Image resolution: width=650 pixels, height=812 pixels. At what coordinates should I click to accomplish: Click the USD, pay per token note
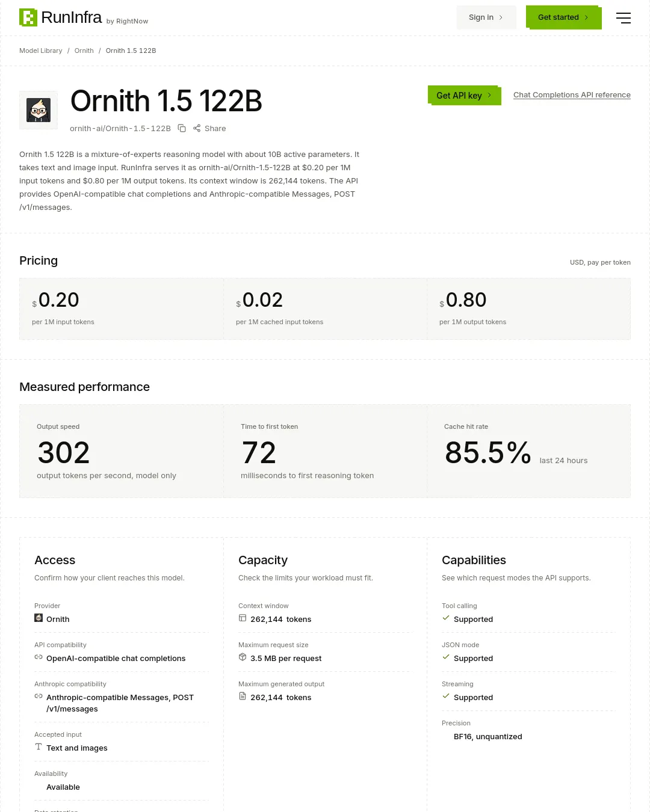click(x=600, y=262)
